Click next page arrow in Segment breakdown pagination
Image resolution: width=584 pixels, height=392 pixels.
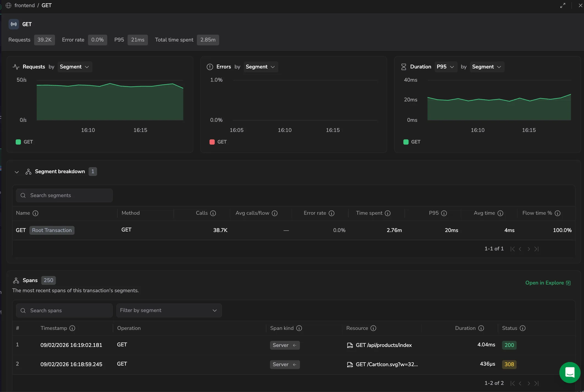(x=528, y=249)
